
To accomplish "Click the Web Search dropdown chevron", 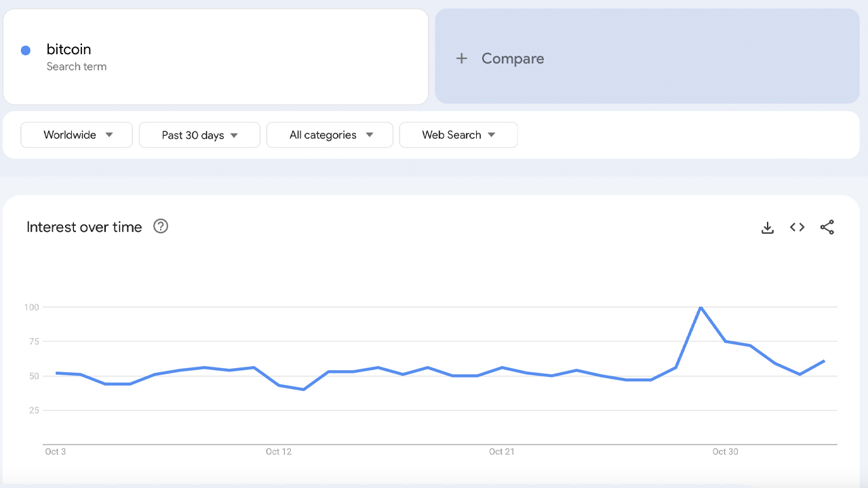I will 491,135.
